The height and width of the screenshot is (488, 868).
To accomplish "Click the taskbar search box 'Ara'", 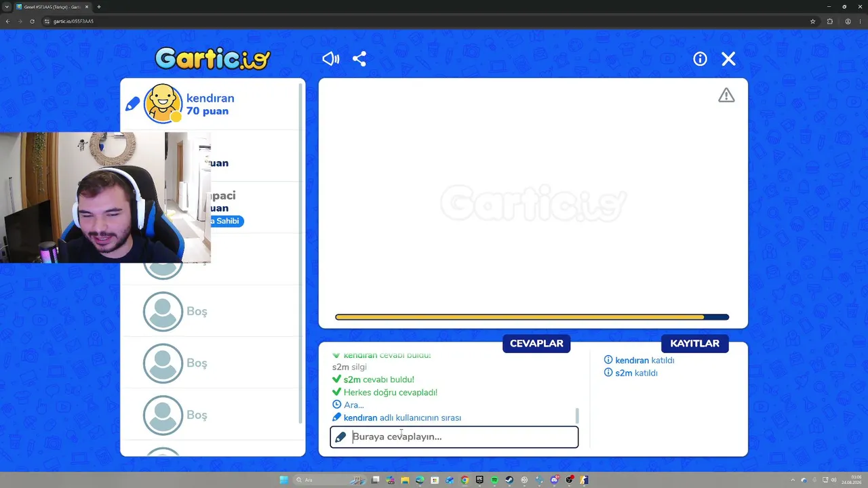I will [329, 480].
